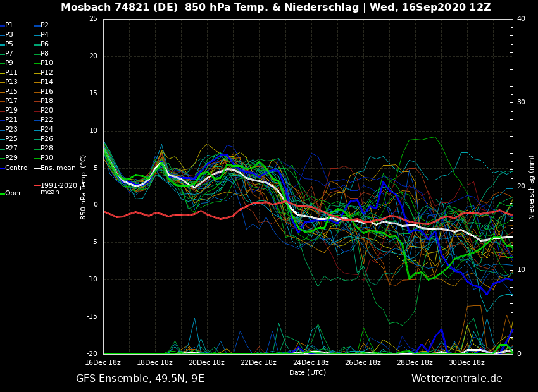Click the P1 legend entry
The height and width of the screenshot is (392, 538).
(9, 25)
